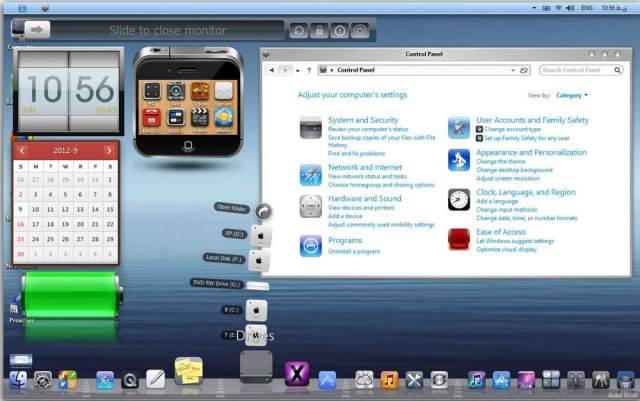Viewport: 640px width, 401px height.
Task: Launch the Safari compass icon in the dock
Action: click(x=105, y=380)
